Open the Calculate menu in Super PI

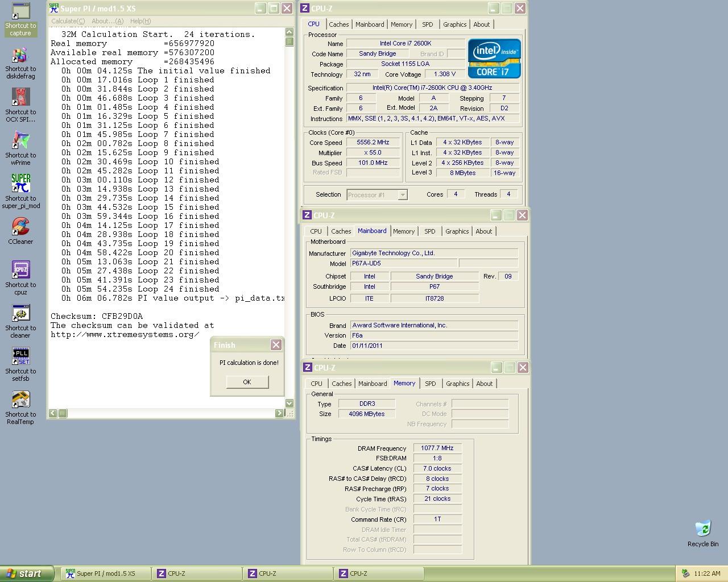68,21
